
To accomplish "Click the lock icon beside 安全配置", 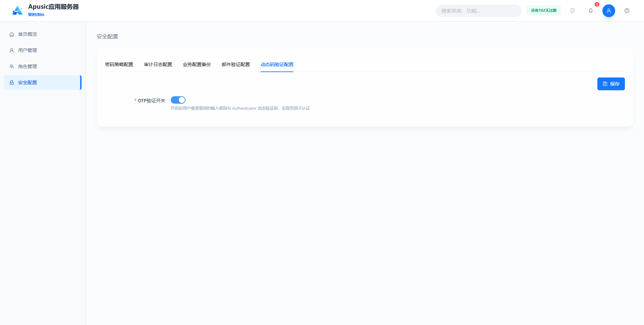I will pos(12,83).
